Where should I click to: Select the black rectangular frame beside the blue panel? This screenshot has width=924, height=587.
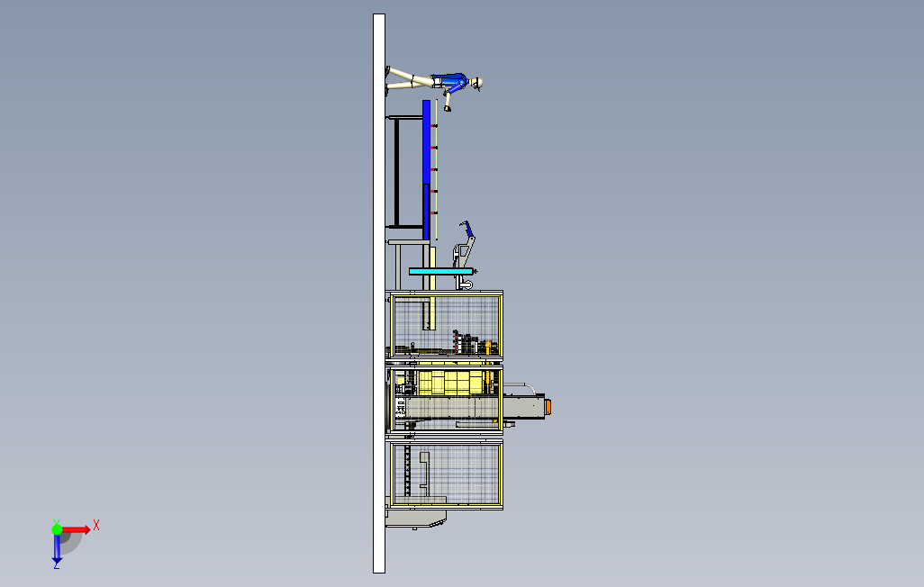(403, 172)
